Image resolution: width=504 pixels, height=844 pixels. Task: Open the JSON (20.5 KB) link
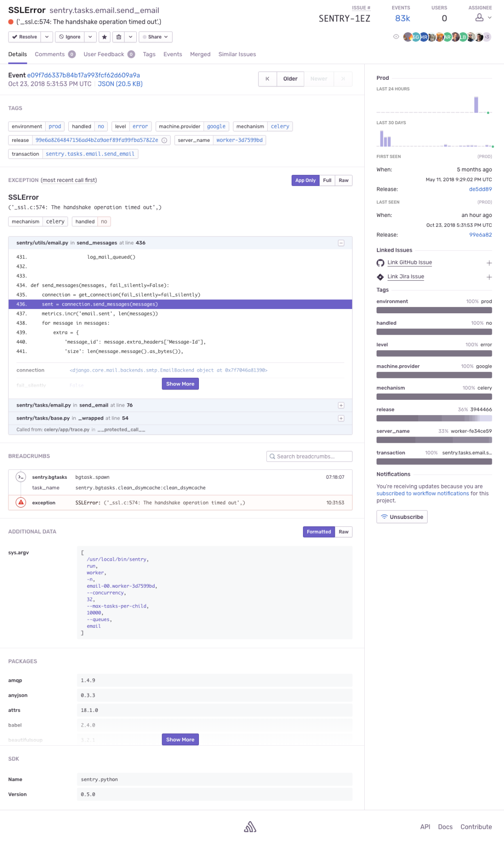[x=120, y=84]
